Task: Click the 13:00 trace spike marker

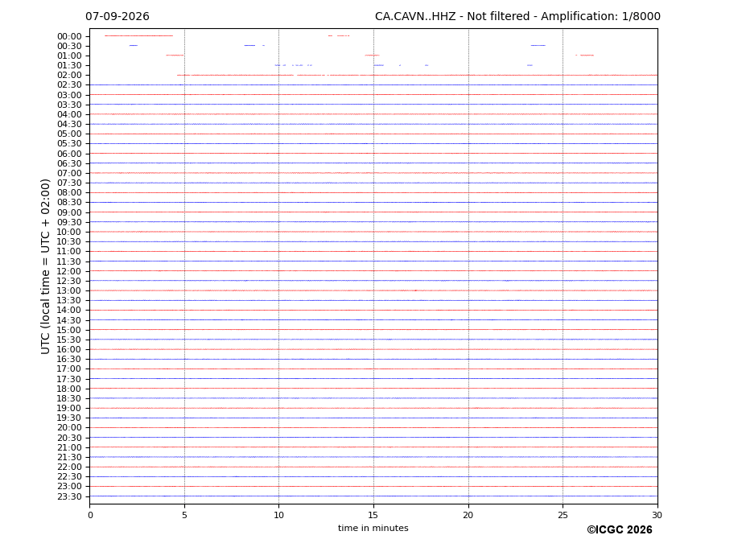Action: click(x=415, y=290)
